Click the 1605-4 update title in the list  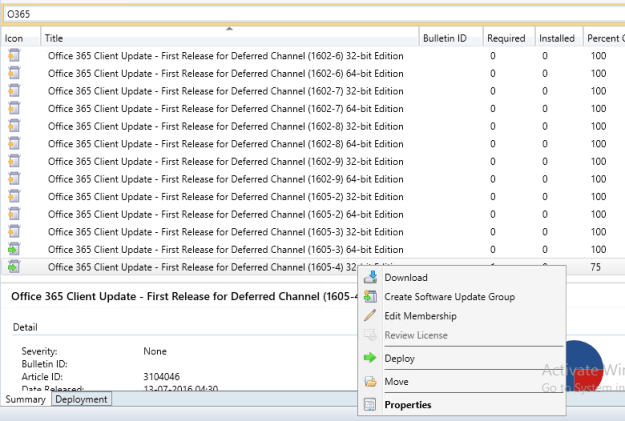pyautogui.click(x=202, y=267)
